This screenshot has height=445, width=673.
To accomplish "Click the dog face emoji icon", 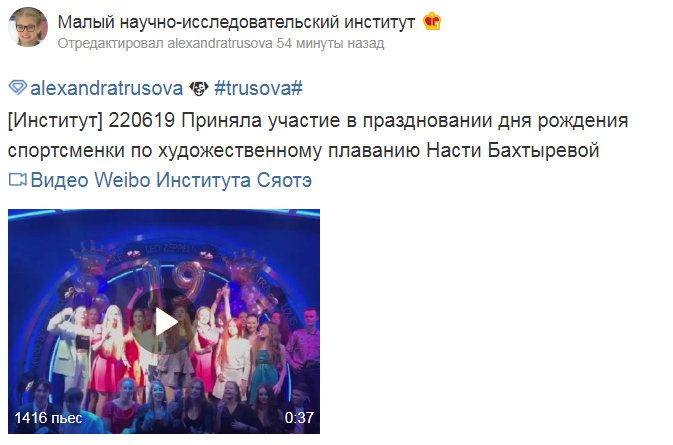I will (199, 88).
